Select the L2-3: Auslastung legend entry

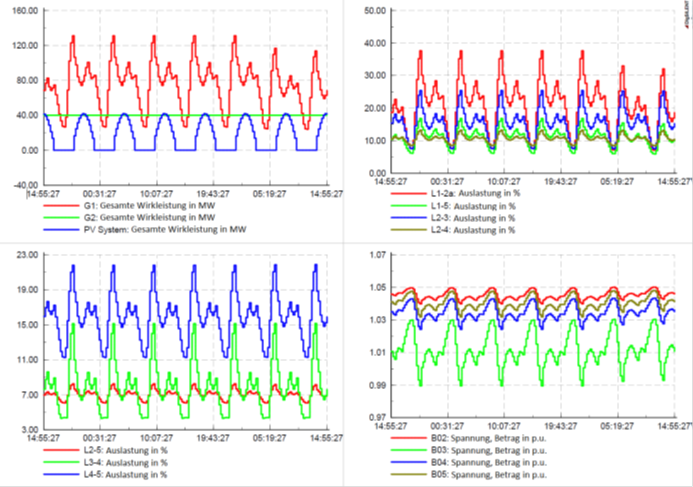click(x=468, y=217)
